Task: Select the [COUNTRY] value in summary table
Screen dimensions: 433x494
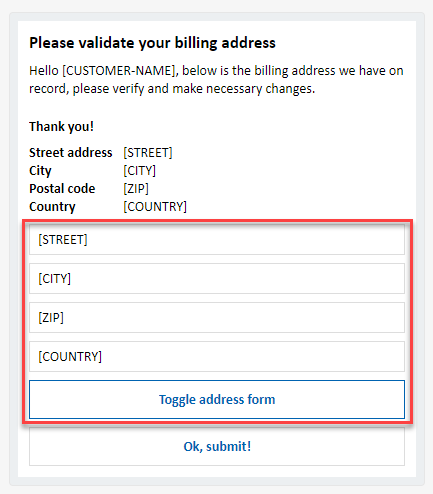Action: click(x=155, y=207)
